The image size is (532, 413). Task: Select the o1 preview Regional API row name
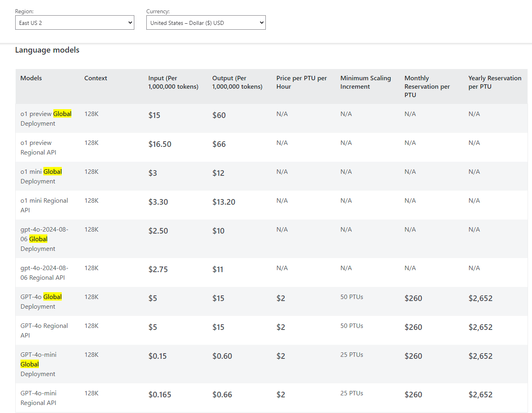tap(38, 147)
